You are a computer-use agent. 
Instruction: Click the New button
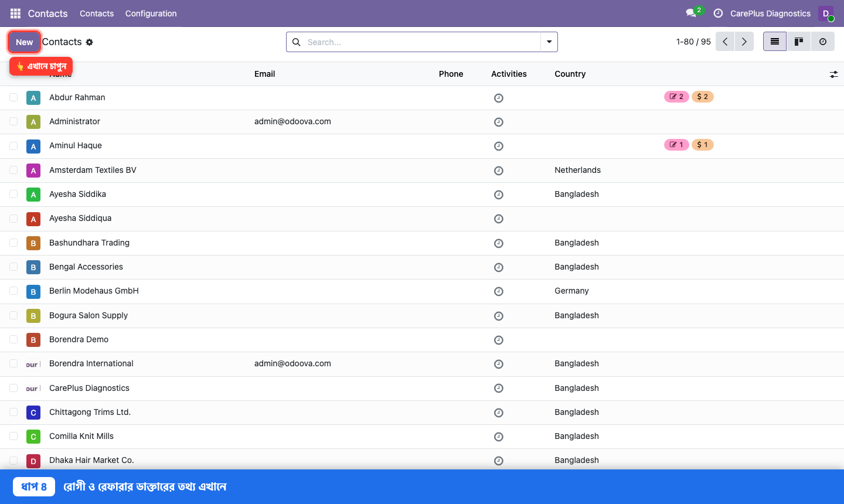(25, 42)
